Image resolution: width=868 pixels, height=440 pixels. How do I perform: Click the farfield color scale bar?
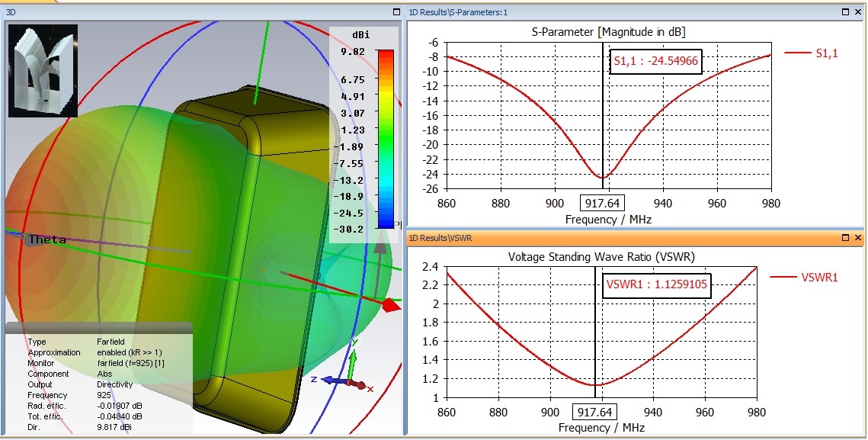(x=386, y=139)
